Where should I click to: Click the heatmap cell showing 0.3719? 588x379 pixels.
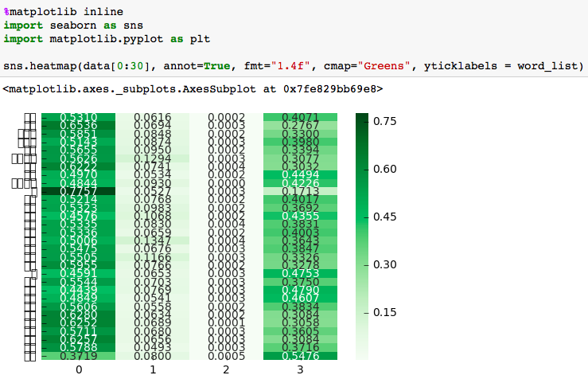[78, 356]
